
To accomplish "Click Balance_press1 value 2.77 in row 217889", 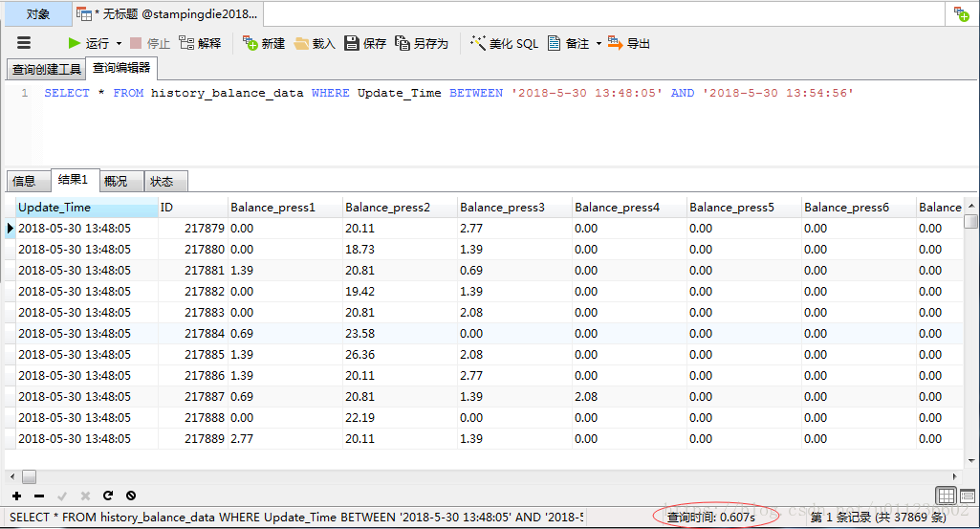I will (285, 439).
